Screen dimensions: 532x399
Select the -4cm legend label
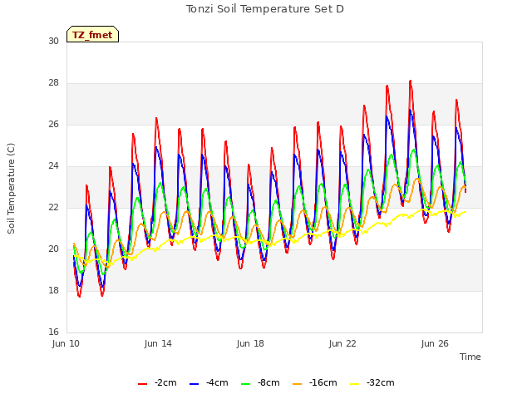217,382
